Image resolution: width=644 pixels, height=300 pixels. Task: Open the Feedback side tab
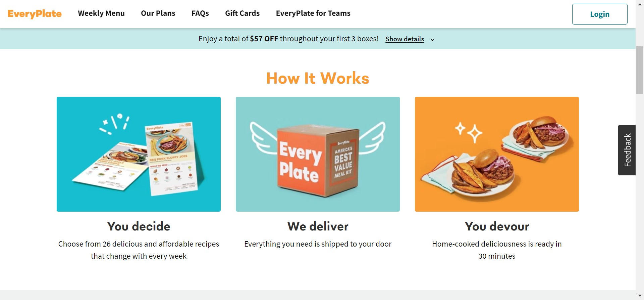pyautogui.click(x=627, y=150)
